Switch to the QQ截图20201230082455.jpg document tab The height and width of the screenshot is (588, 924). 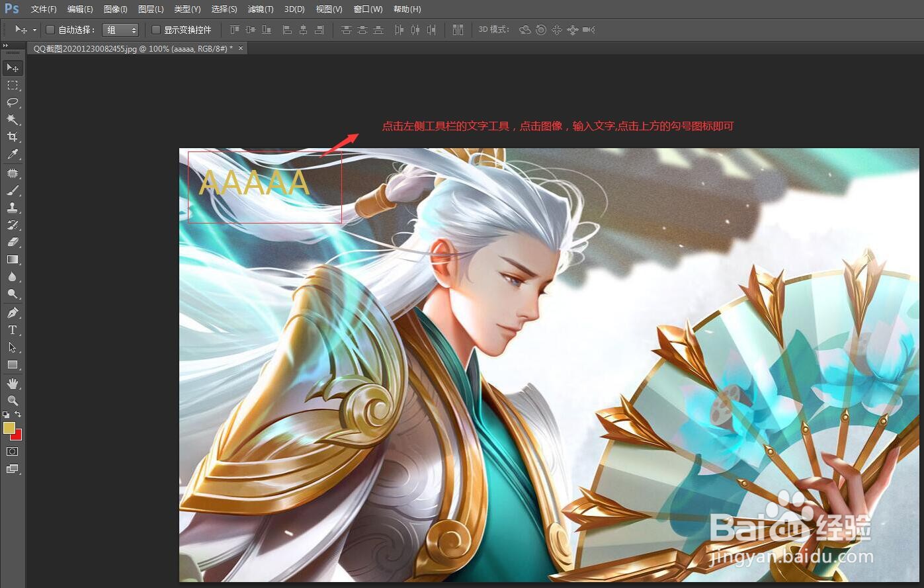point(133,48)
